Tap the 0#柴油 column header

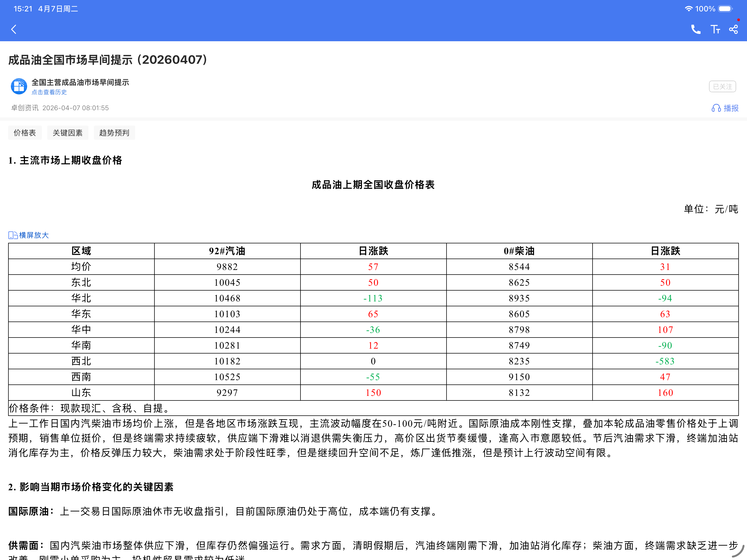pyautogui.click(x=519, y=251)
